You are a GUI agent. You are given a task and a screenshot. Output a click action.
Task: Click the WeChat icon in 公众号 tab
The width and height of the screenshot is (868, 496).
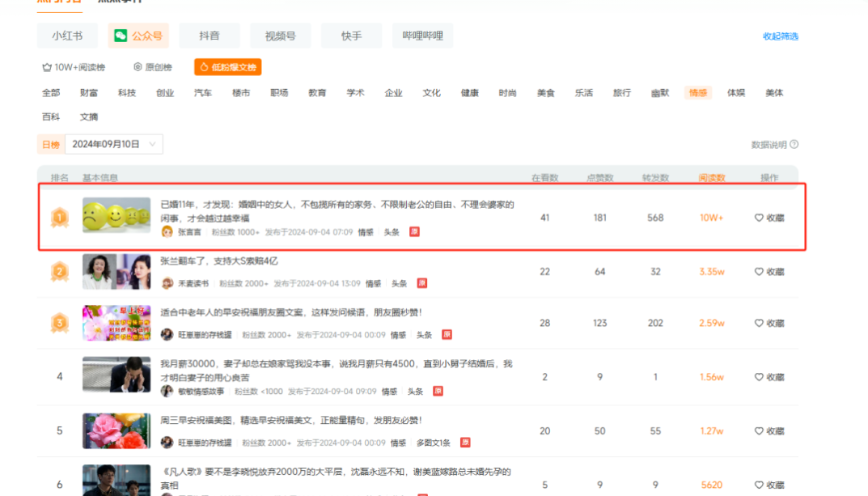click(121, 36)
